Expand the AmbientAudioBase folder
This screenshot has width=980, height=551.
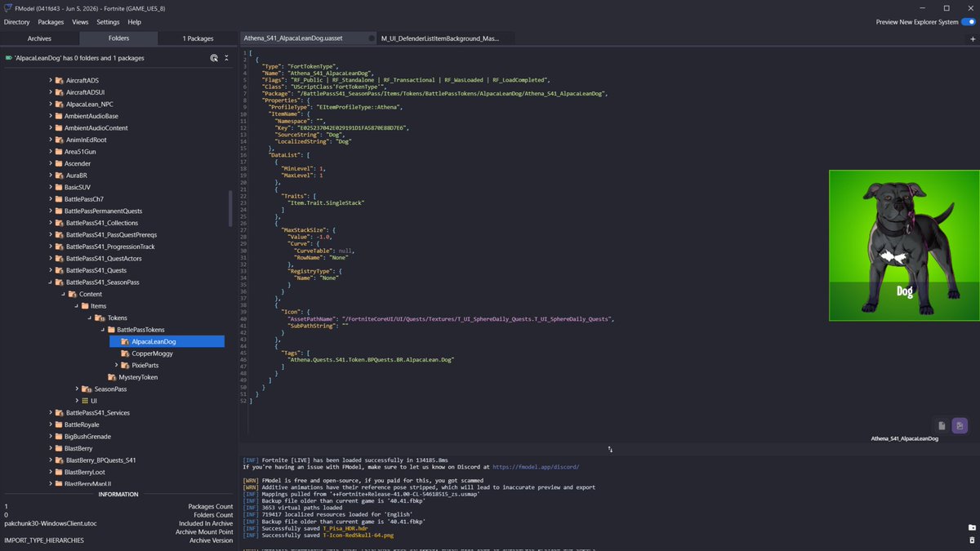49,116
